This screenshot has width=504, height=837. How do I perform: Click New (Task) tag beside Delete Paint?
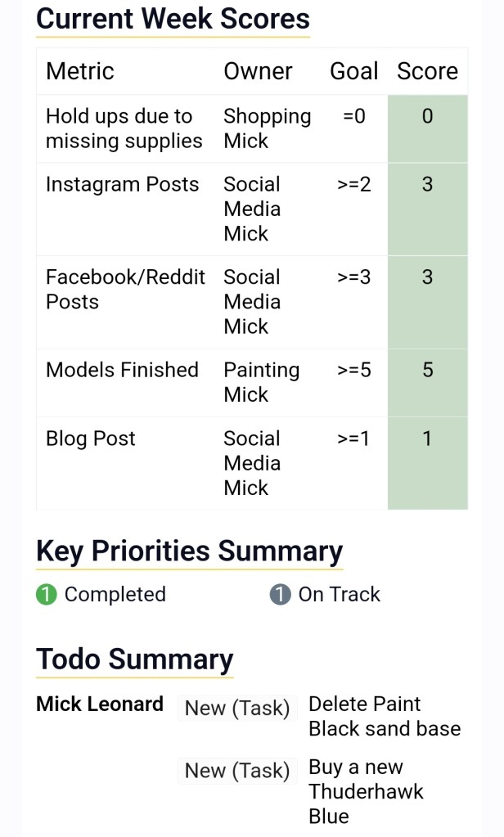pos(237,709)
